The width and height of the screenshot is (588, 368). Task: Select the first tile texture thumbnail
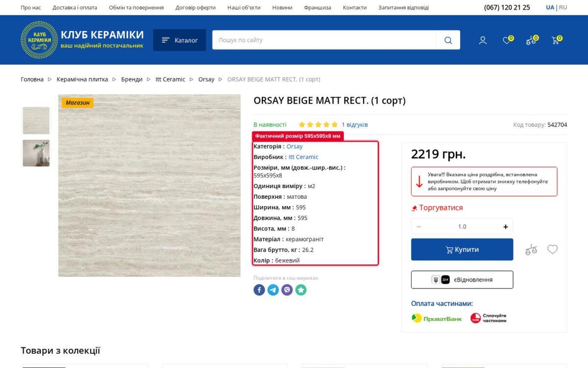click(x=36, y=120)
